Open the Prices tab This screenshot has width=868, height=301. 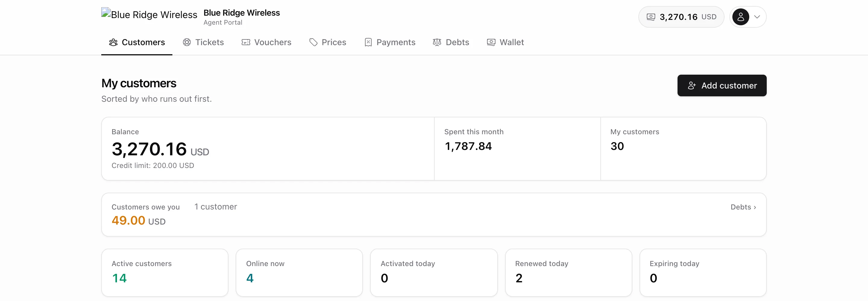point(328,42)
